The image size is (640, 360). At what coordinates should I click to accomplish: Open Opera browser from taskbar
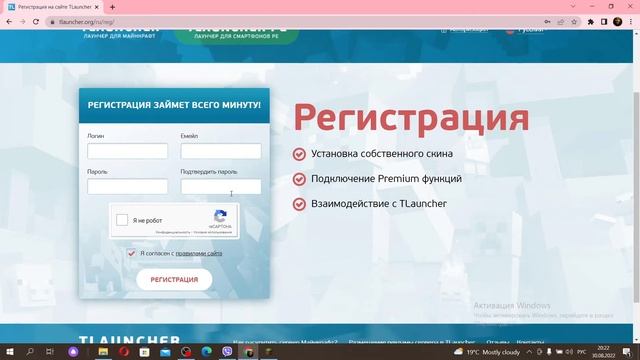(x=124, y=352)
